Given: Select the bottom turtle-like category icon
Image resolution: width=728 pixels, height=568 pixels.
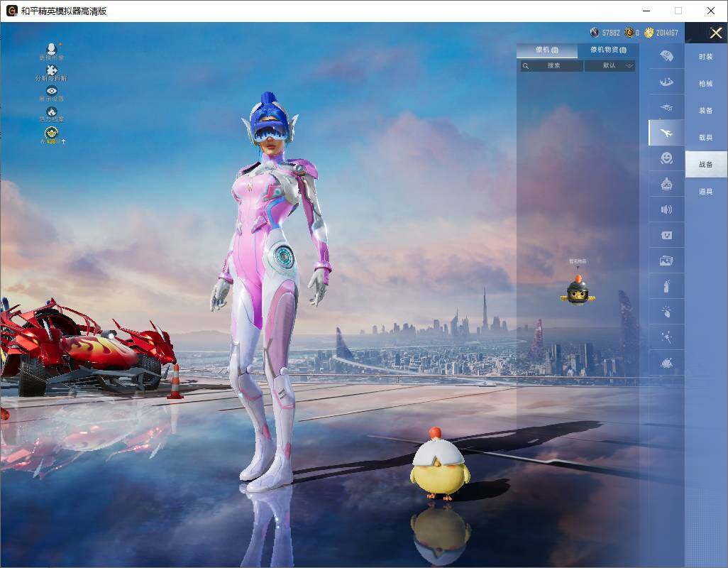Looking at the screenshot, I should click(667, 363).
